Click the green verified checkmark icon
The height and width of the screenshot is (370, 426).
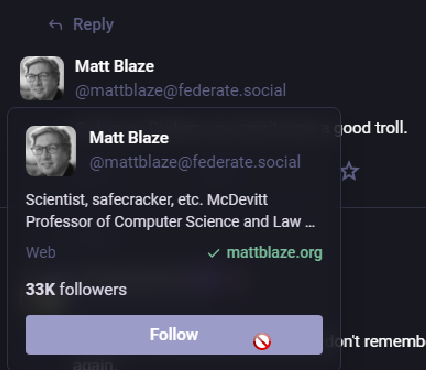coord(213,254)
